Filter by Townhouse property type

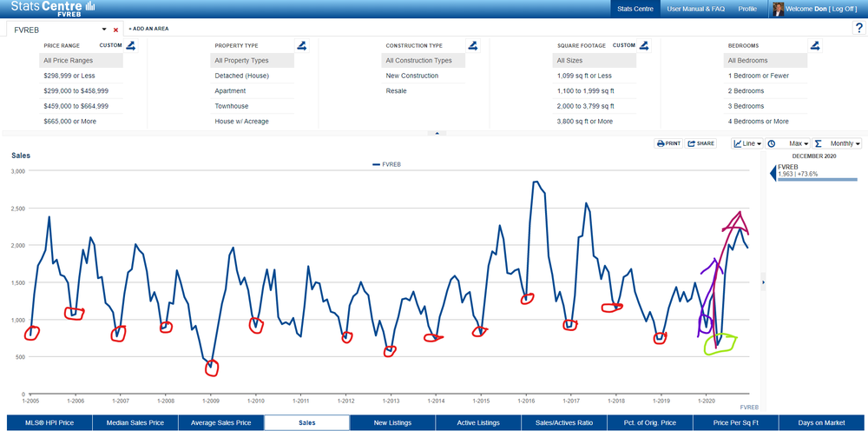pyautogui.click(x=252, y=106)
